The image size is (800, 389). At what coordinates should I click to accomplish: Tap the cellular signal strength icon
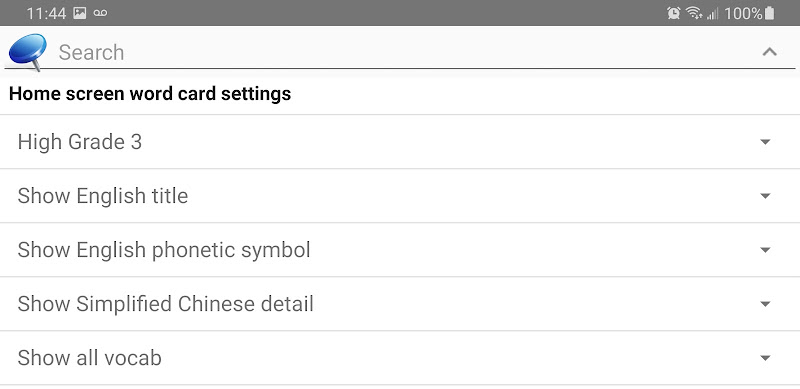[x=712, y=14]
